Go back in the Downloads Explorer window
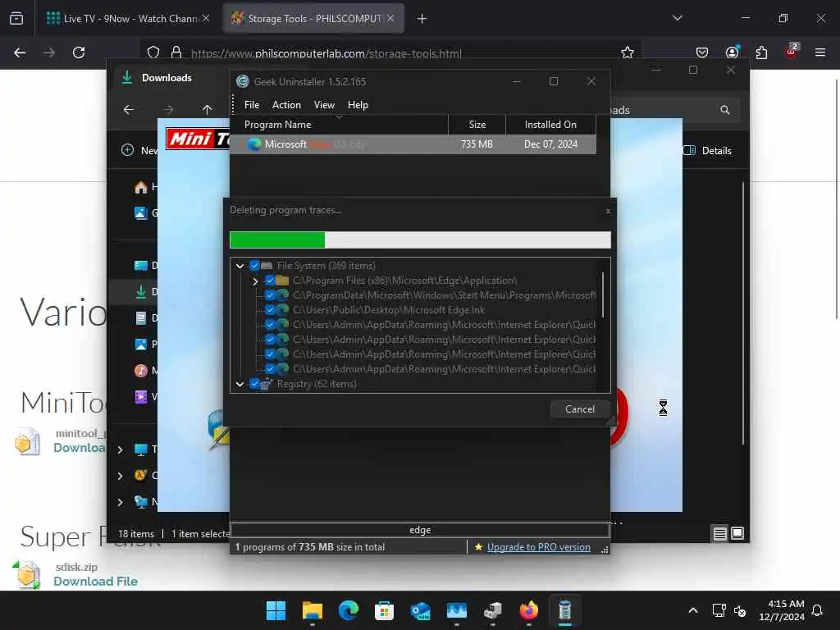The image size is (840, 630). [x=129, y=110]
